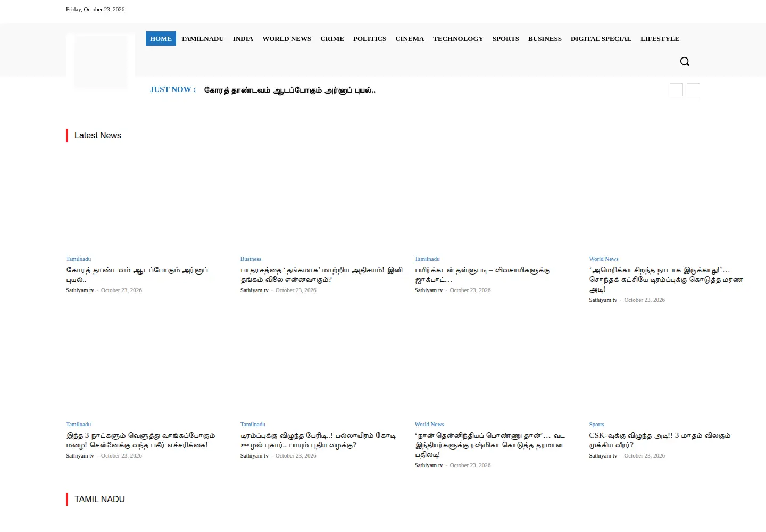
Task: Open the gold price Business headline
Action: click(321, 275)
